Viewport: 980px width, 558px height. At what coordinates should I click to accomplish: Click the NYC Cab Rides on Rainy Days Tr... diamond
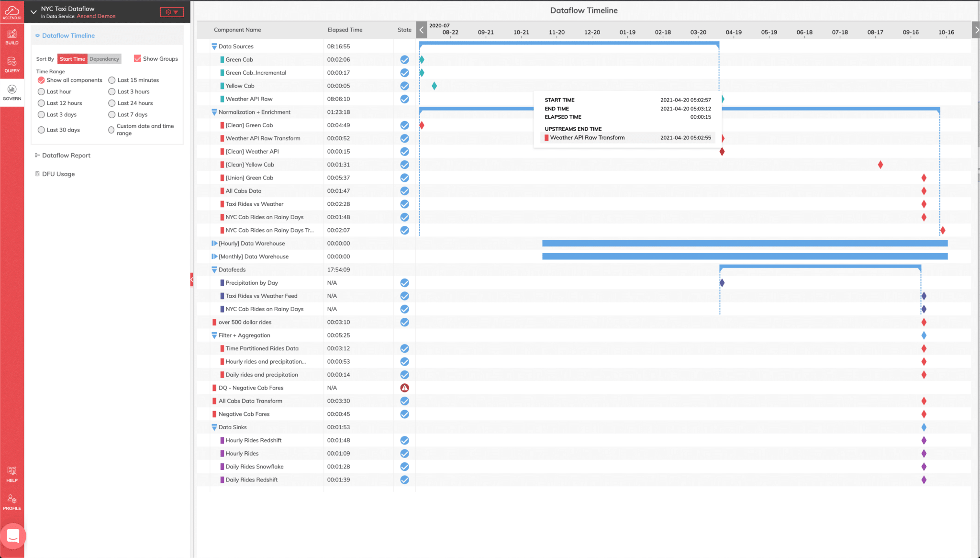[943, 230]
